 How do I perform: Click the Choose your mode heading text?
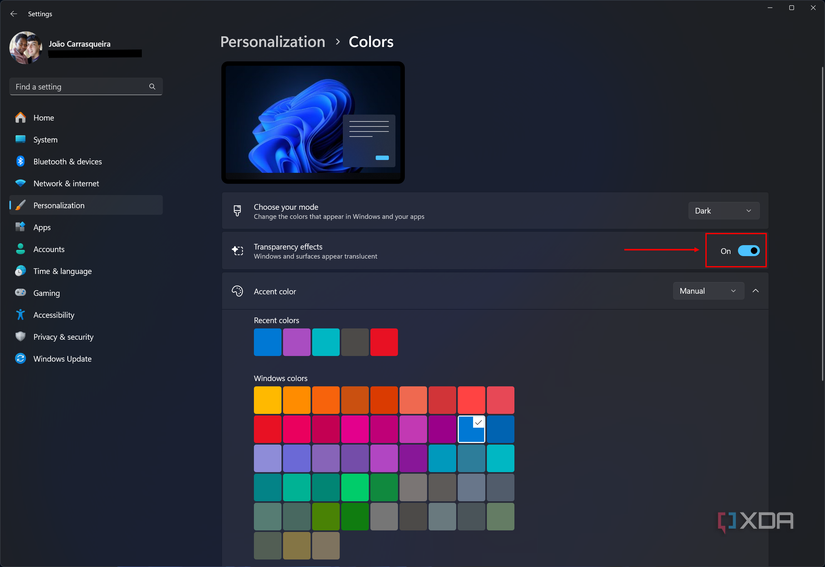pos(286,207)
